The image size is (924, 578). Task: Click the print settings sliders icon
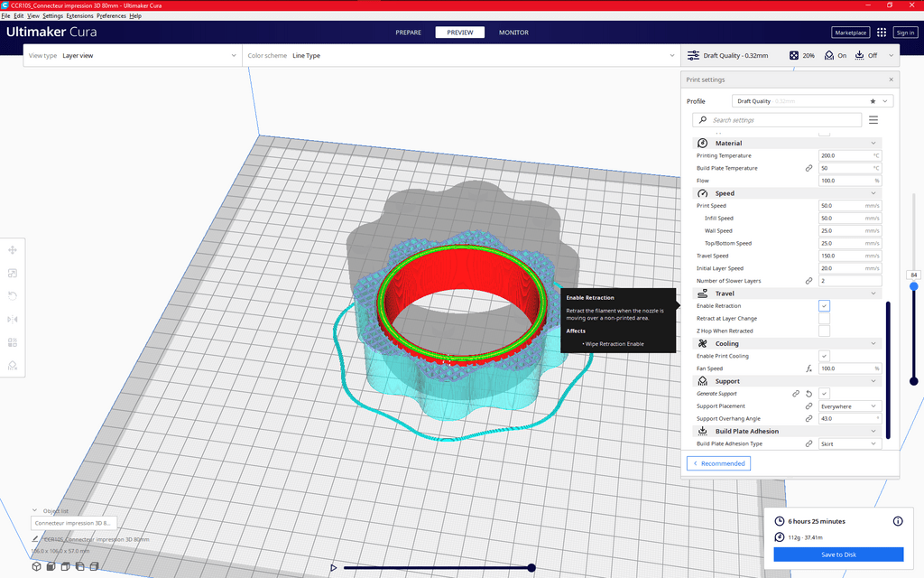(693, 55)
